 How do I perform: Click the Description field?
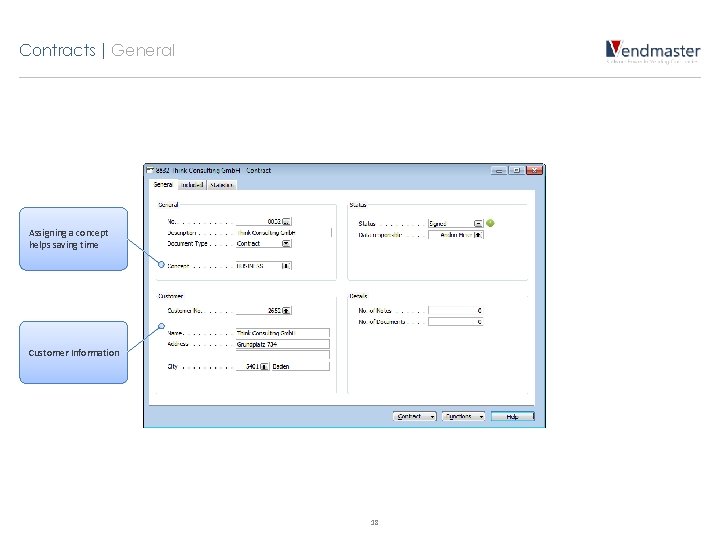click(x=283, y=232)
